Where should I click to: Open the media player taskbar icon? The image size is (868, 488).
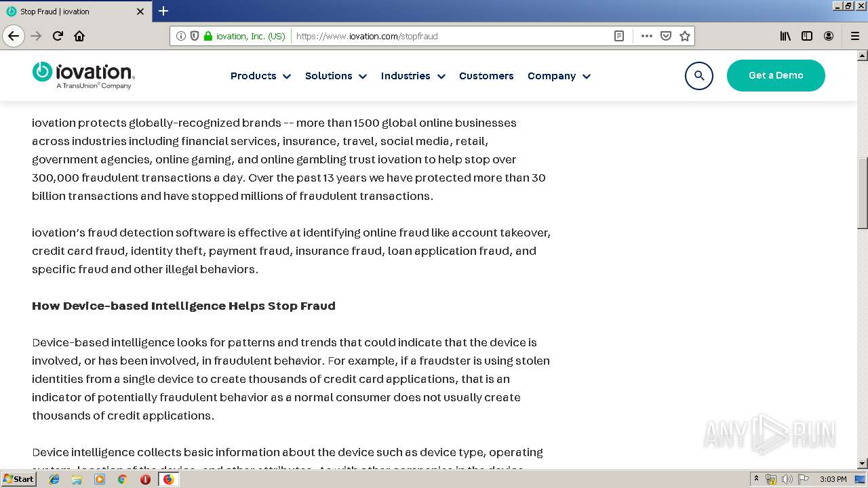point(100,479)
